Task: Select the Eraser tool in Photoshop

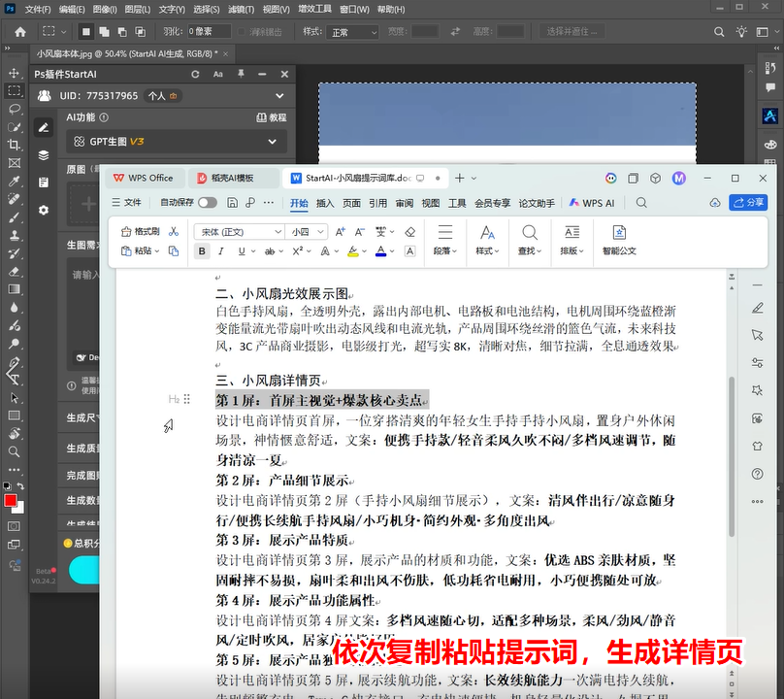Action: pos(14,271)
